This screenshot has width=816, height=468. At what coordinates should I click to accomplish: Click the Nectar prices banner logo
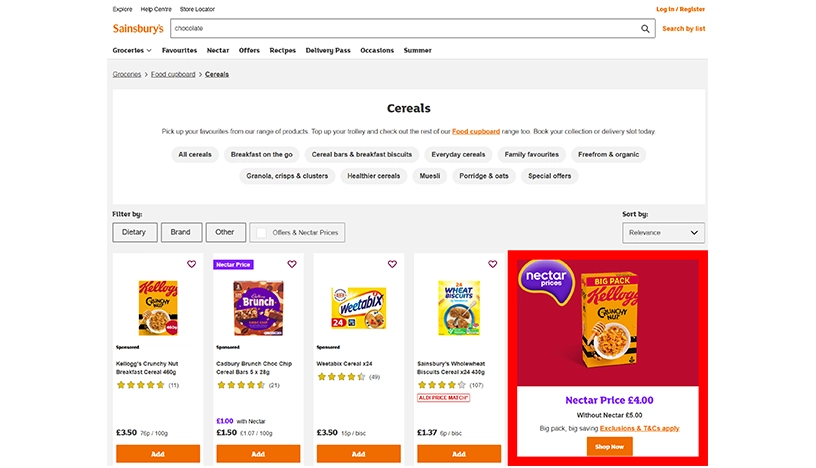point(546,279)
